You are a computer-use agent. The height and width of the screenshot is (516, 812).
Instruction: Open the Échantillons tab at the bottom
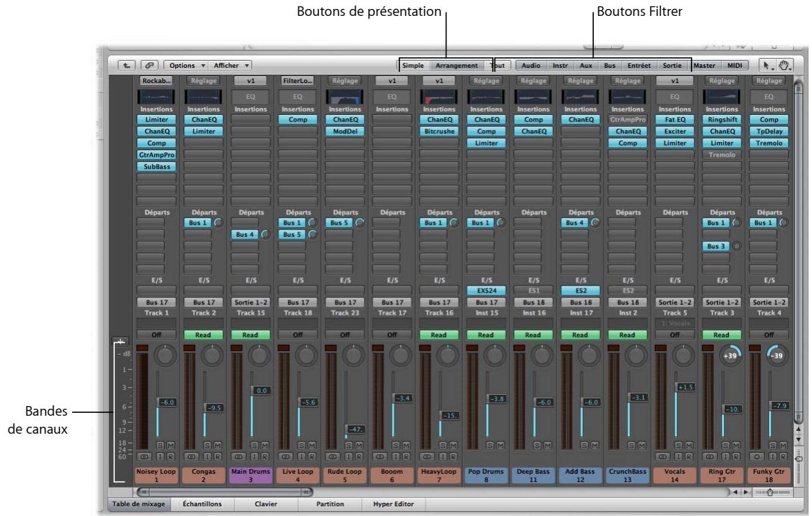202,504
